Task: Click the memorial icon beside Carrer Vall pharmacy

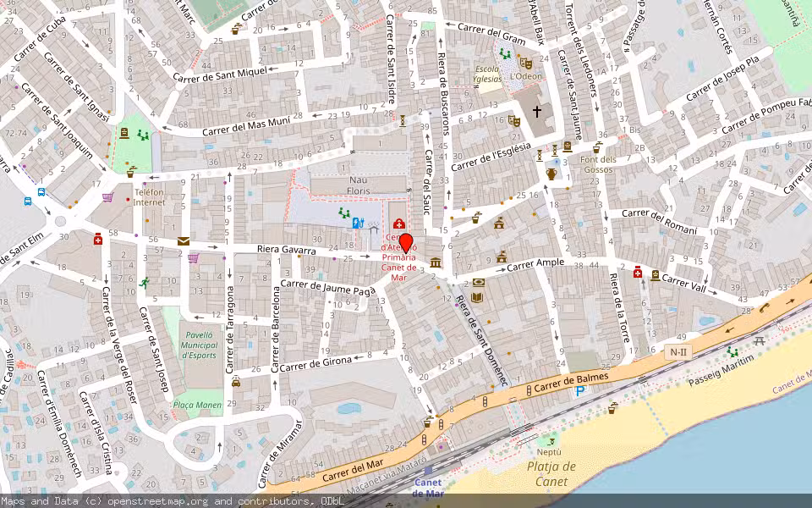Action: click(x=655, y=275)
